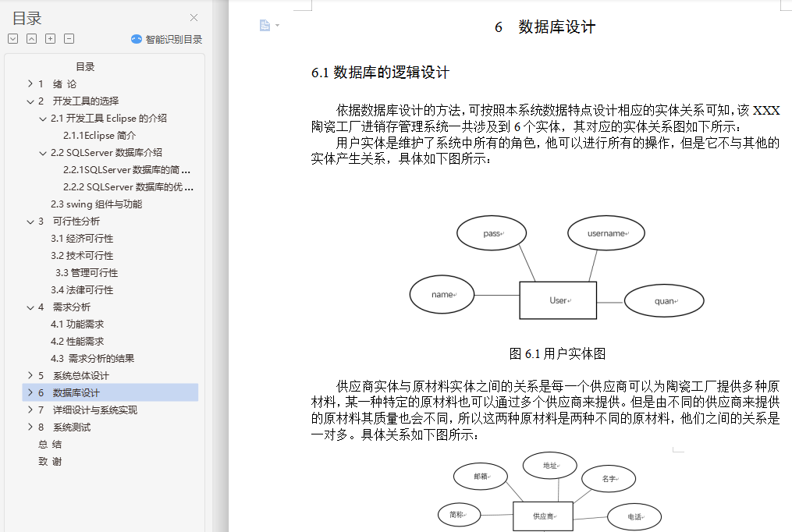Click the document page icon near page top
Image resolution: width=792 pixels, height=532 pixels.
click(x=265, y=25)
